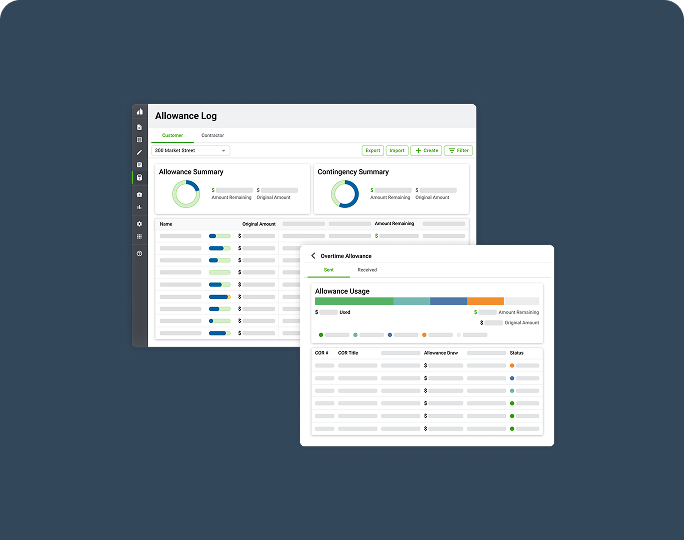Open the apps grid icon in sidebar
Screen dimensions: 684x540
139,237
